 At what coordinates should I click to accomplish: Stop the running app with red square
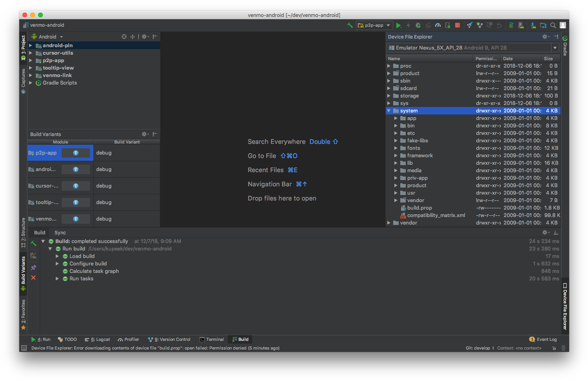(x=458, y=25)
